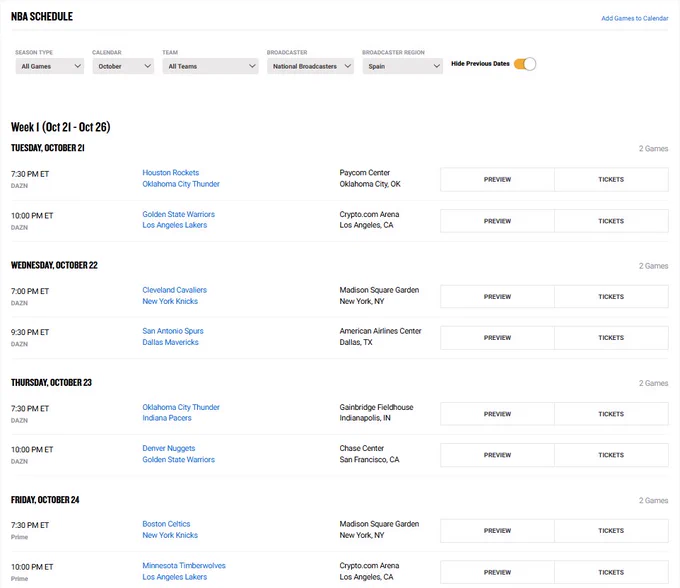Click Preview for Cavaliers vs Knicks game
Image resolution: width=680 pixels, height=588 pixels.
click(497, 297)
